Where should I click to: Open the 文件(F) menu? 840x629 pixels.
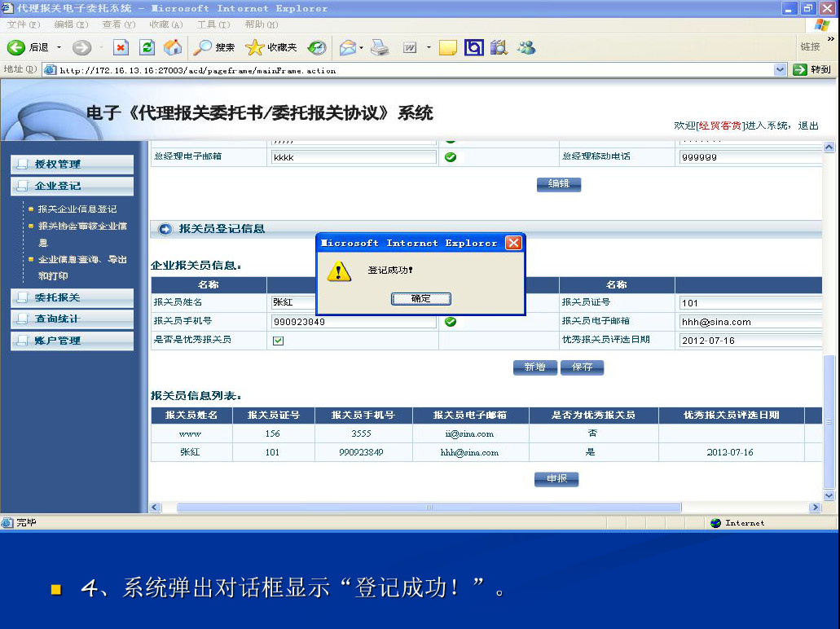click(24, 24)
